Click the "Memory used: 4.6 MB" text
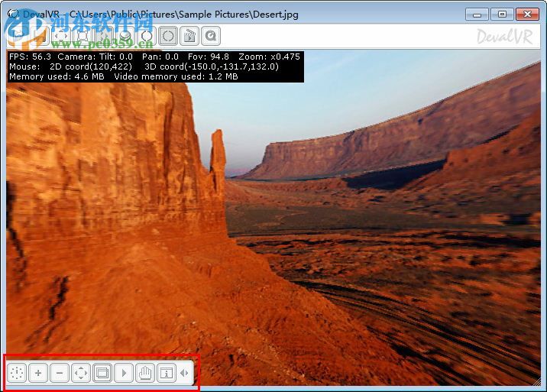This screenshot has width=547, height=392. coord(57,76)
